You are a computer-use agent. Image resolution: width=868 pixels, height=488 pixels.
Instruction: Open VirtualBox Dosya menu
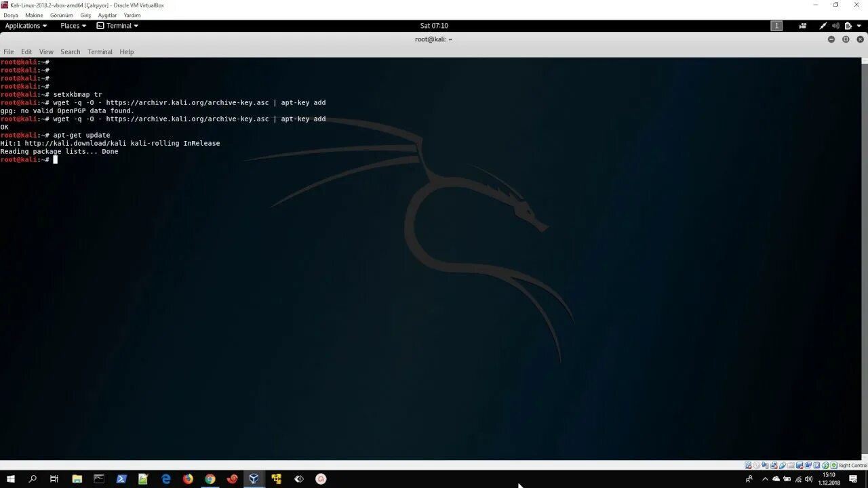11,15
